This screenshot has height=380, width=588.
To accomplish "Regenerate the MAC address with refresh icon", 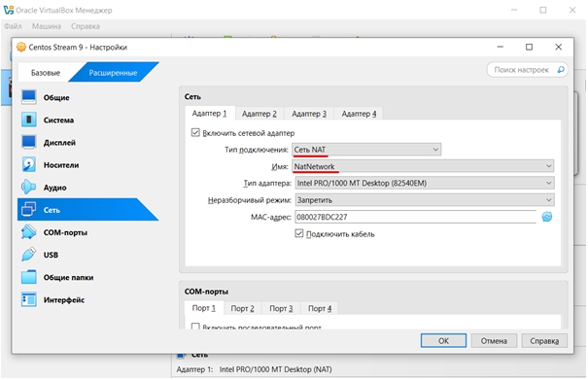I will (x=547, y=217).
